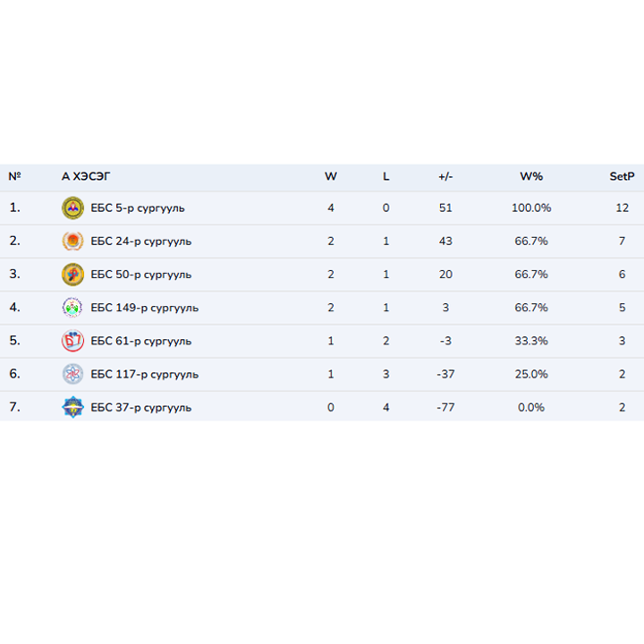
Task: Click the ЕБС 37-р сургууль team logo
Action: pyautogui.click(x=72, y=408)
